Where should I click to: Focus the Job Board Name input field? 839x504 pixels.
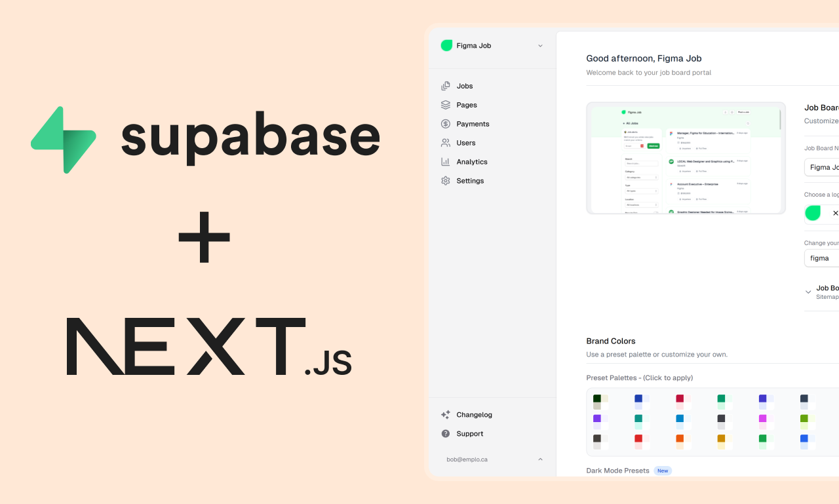pos(822,167)
